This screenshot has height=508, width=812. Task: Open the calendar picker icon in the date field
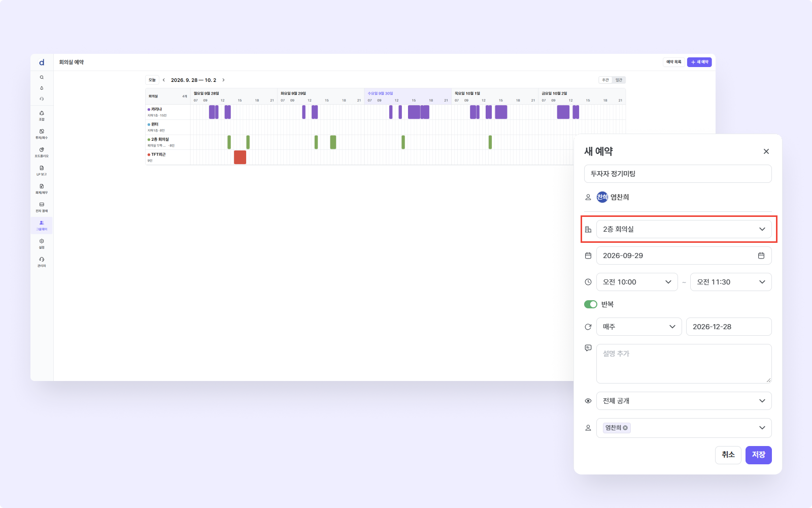(x=761, y=256)
